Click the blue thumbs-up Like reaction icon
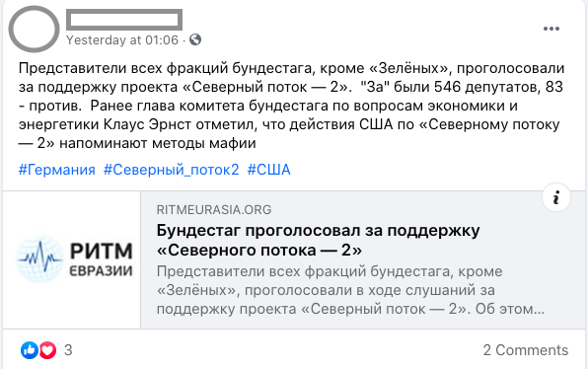588x369 pixels. tap(29, 350)
